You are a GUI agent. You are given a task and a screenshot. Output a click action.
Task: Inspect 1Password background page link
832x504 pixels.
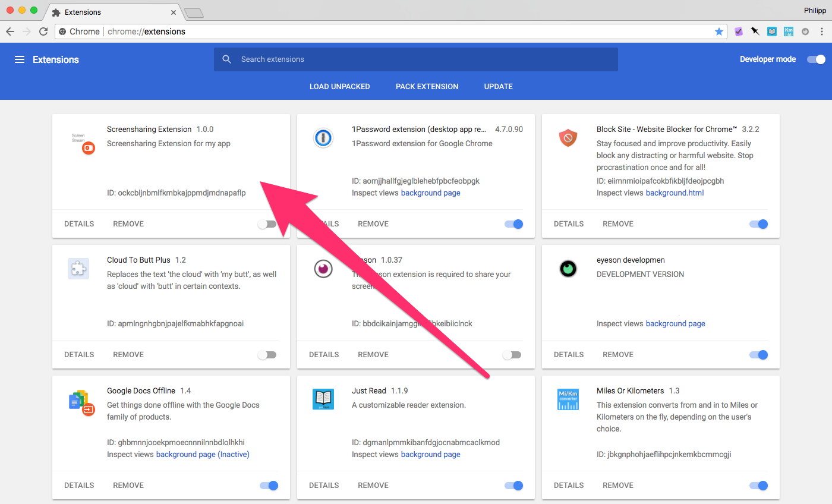[x=431, y=193]
